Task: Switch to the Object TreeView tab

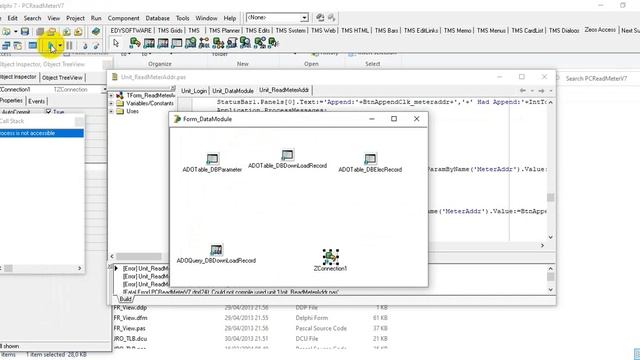Action: point(62,78)
